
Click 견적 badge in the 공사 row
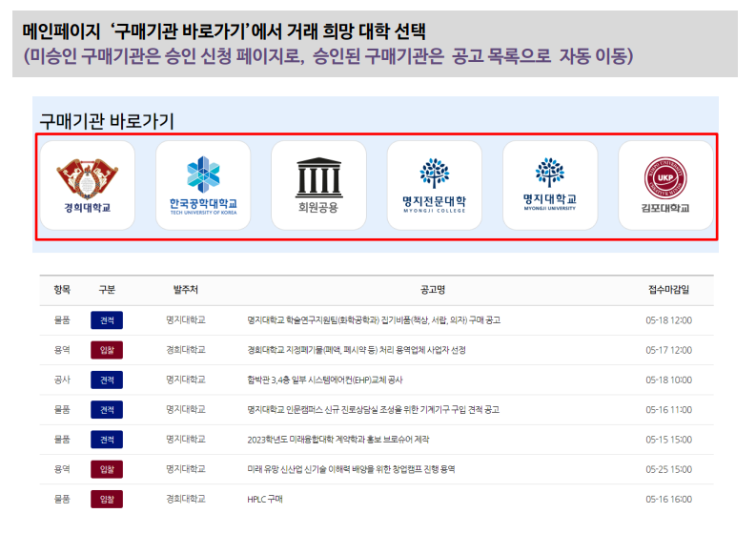(x=107, y=380)
